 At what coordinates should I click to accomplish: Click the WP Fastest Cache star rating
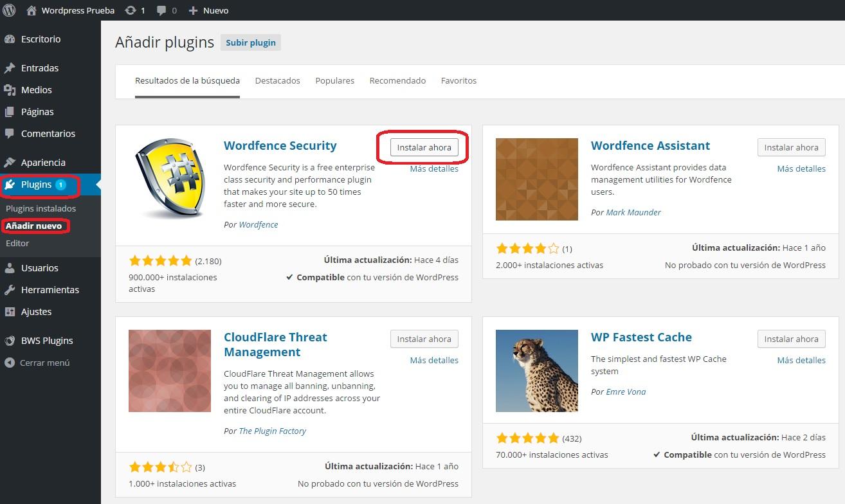point(527,438)
